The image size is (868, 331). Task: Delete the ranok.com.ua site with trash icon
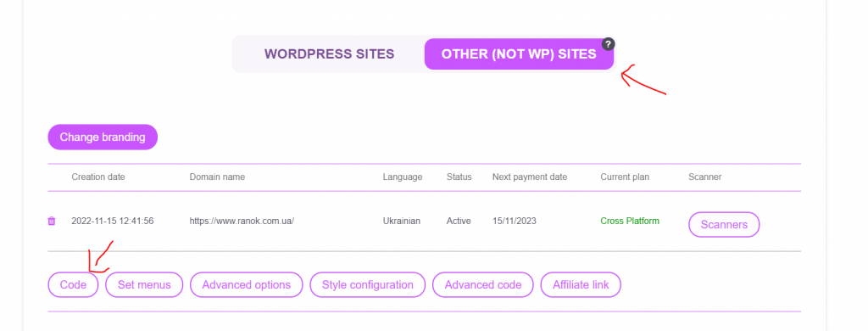point(52,222)
